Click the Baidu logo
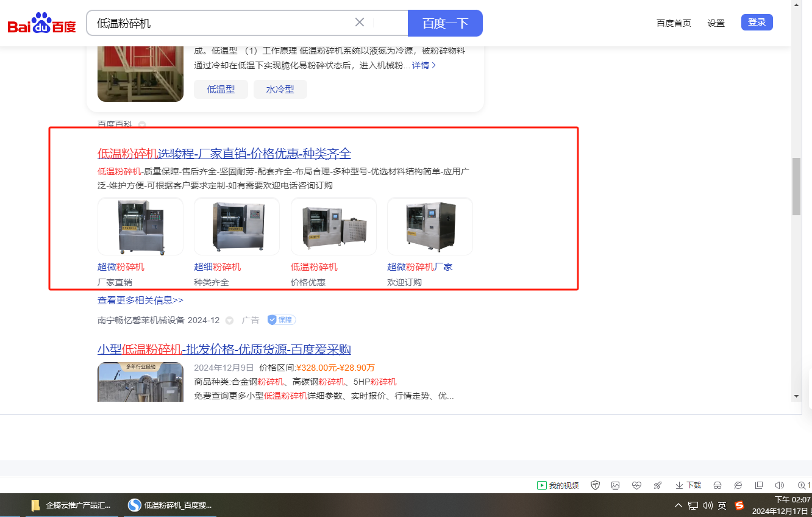The width and height of the screenshot is (812, 517). (41, 23)
